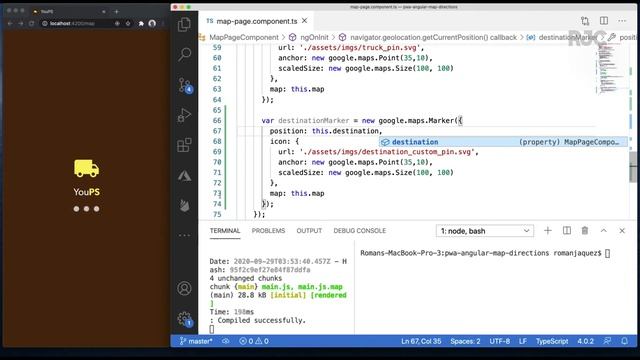Go forward in the browser window
The height and width of the screenshot is (360, 640).
pyautogui.click(x=21, y=24)
